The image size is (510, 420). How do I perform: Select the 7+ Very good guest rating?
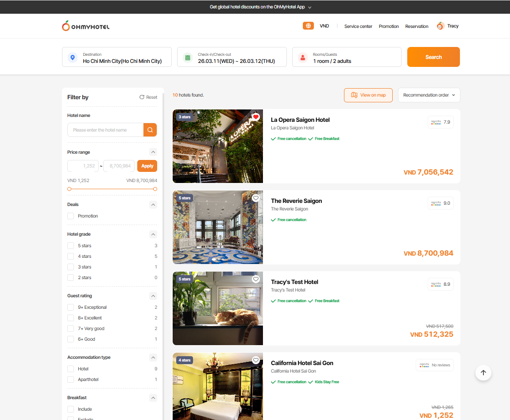tap(70, 328)
